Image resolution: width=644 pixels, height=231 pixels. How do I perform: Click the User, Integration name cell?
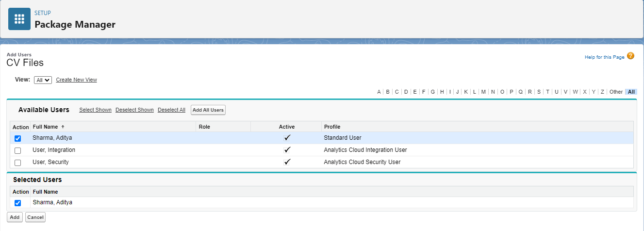pos(54,150)
